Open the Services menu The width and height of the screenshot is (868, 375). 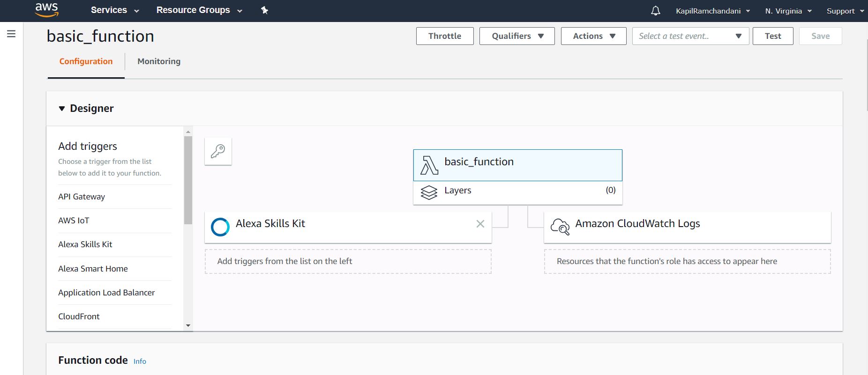click(115, 10)
